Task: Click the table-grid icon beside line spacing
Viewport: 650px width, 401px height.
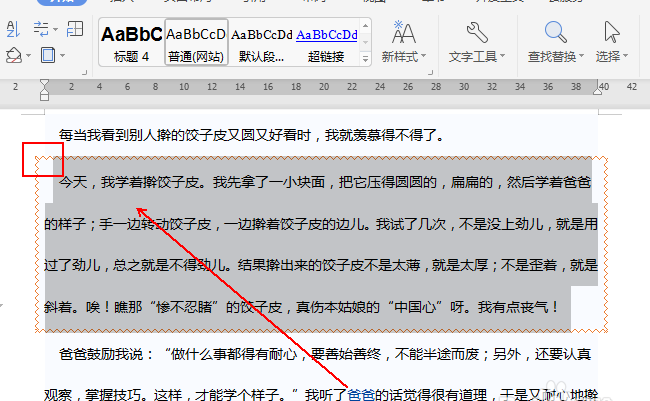Action: [75, 29]
